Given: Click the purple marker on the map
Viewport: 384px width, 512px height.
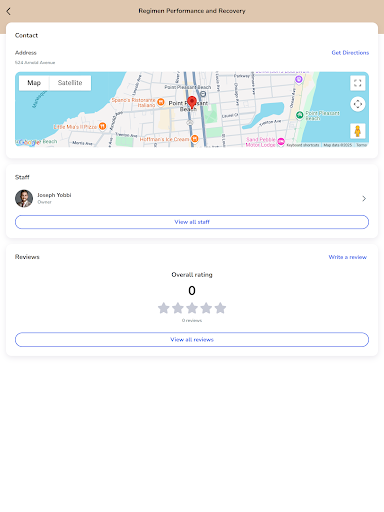Looking at the screenshot, I should (299, 79).
